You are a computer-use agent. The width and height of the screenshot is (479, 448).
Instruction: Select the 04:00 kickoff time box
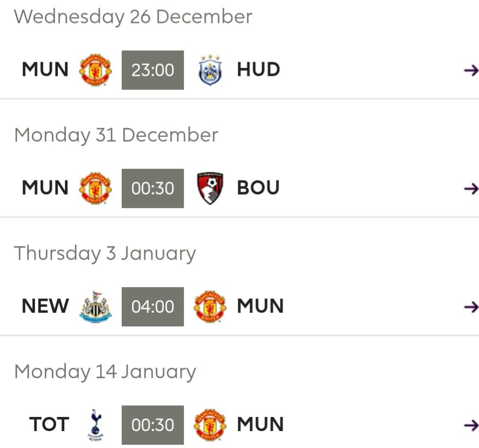(x=153, y=306)
